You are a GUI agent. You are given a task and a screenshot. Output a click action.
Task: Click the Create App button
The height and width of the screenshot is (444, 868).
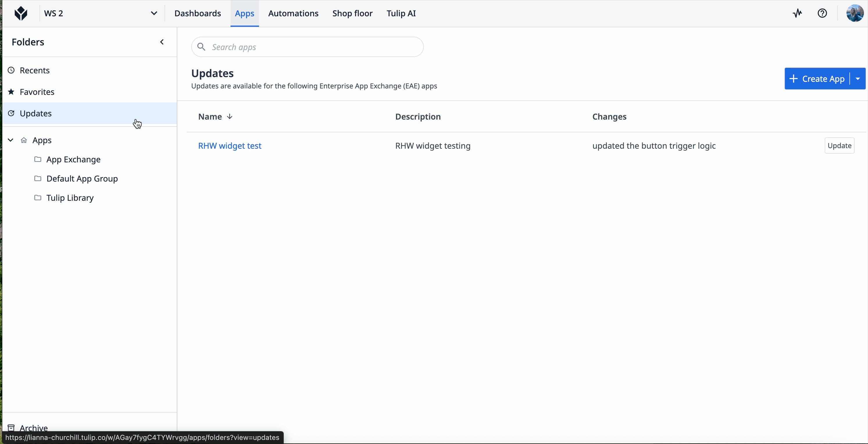click(817, 79)
